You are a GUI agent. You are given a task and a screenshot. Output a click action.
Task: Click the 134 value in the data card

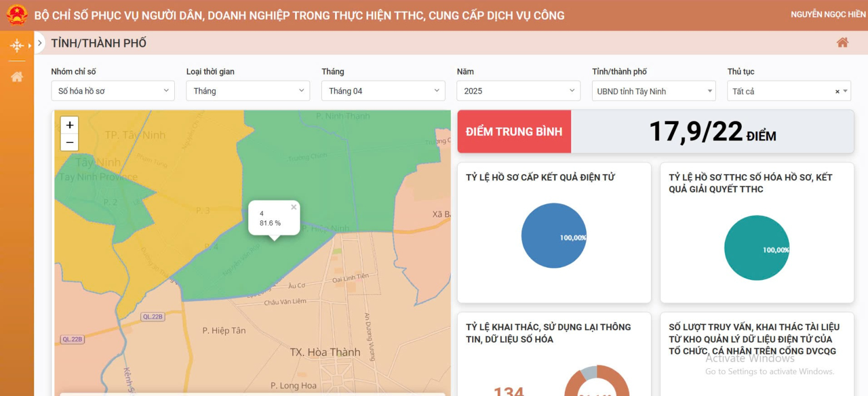click(509, 391)
